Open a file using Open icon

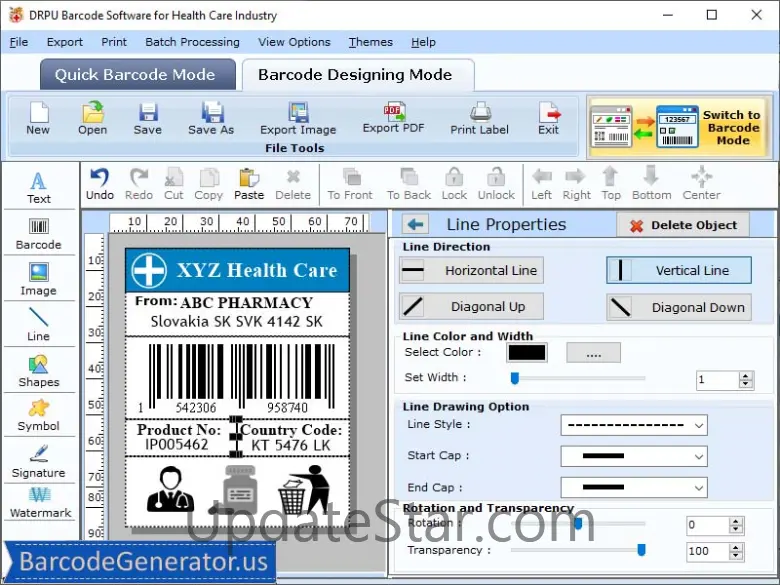[x=93, y=118]
